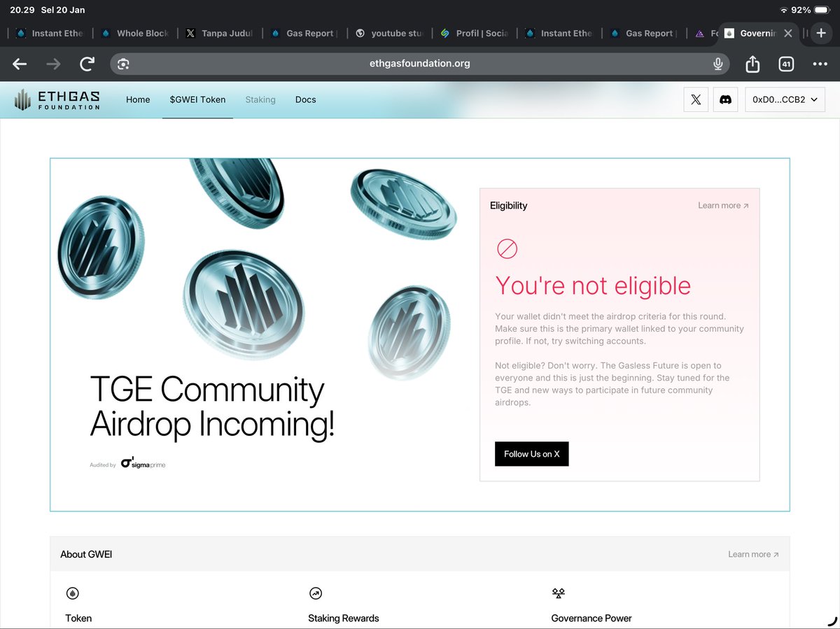Switch to the Tanpa Judul tab
Image resolution: width=840 pixels, height=629 pixels.
coord(220,33)
